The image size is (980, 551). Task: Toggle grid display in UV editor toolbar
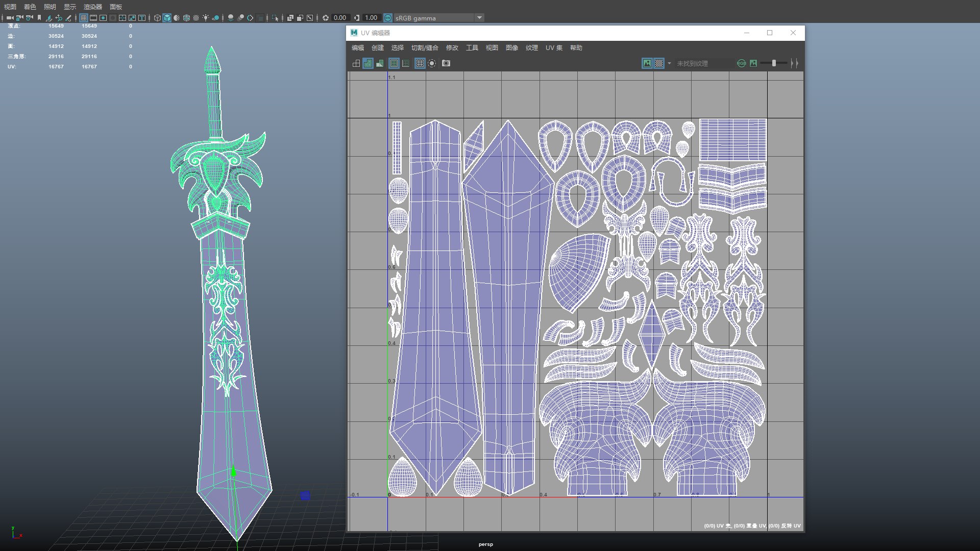(420, 63)
